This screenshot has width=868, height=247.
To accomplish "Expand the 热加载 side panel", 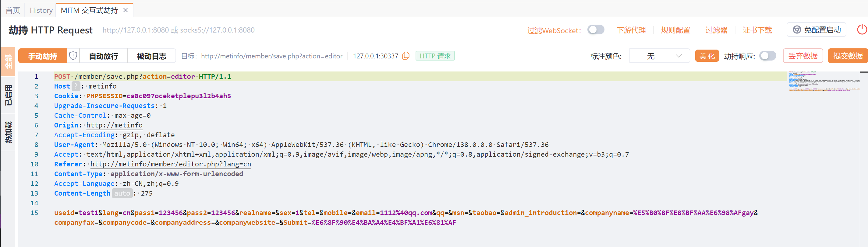I will [8, 132].
